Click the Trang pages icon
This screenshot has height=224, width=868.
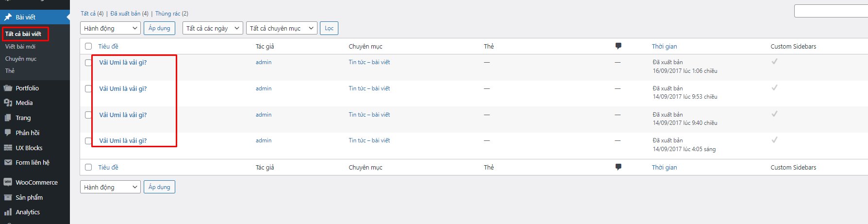point(8,118)
